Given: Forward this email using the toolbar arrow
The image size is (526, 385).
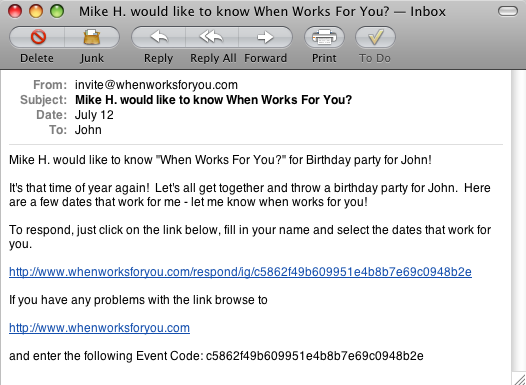Looking at the screenshot, I should click(265, 37).
